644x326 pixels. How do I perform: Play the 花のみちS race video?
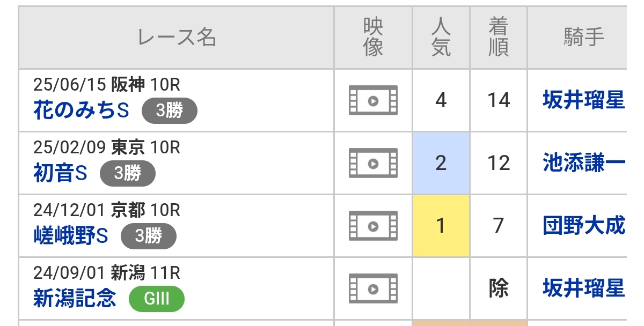pos(373,100)
